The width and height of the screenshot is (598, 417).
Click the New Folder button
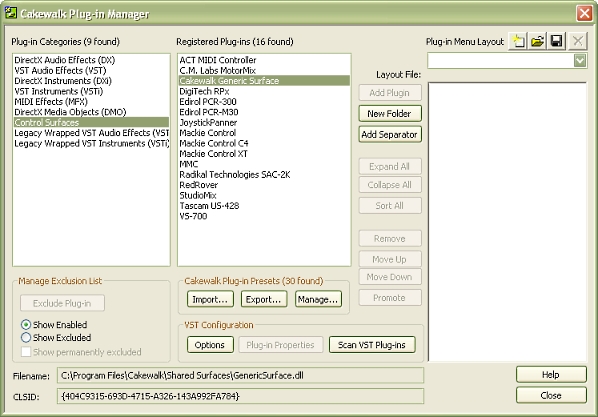pos(390,114)
